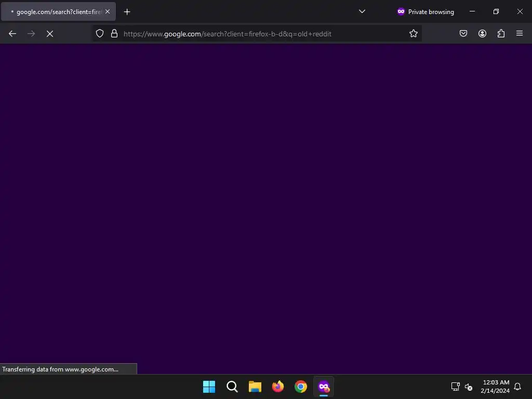The image size is (532, 399).
Task: Click the Private browsing indicator
Action: [425, 12]
